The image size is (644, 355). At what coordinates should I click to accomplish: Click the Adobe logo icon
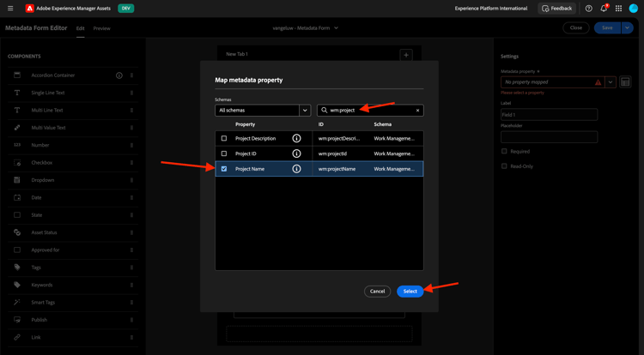[x=29, y=9]
